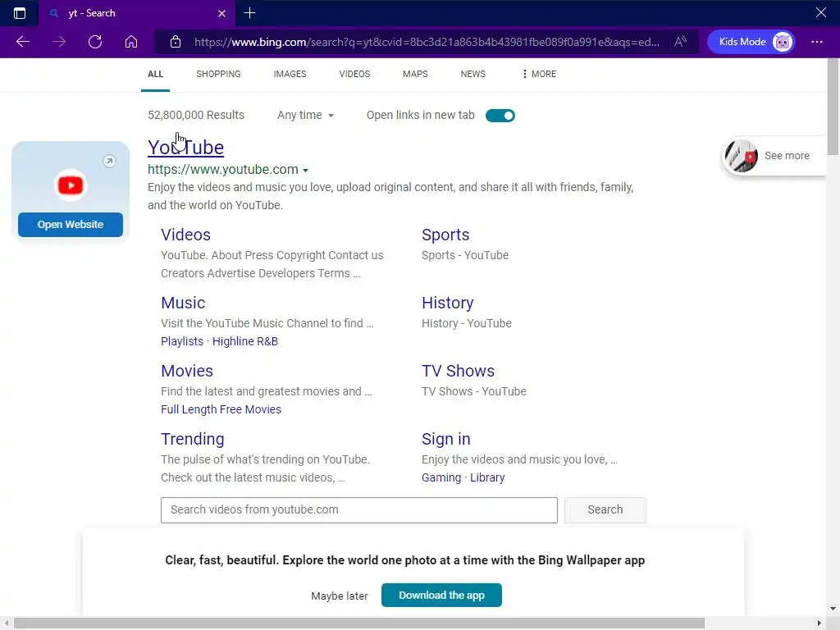Dismiss banner with Maybe later

(339, 596)
